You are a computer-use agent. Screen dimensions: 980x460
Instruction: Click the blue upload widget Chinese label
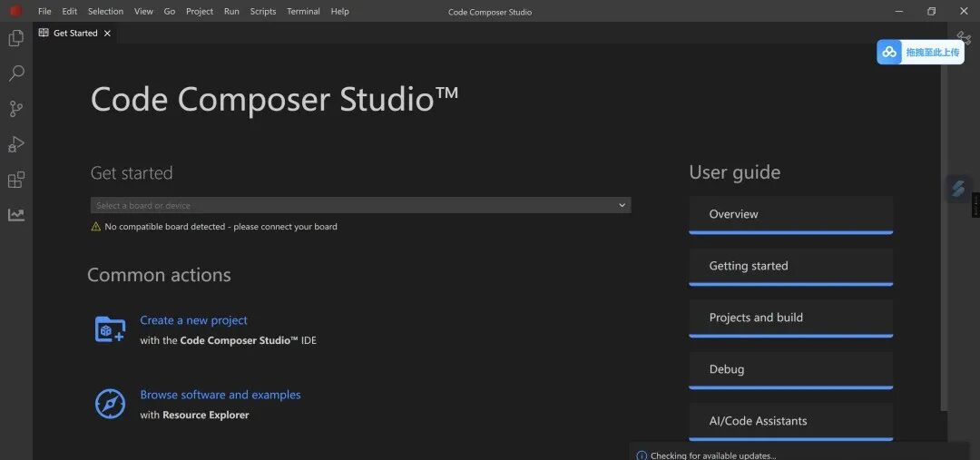(933, 52)
